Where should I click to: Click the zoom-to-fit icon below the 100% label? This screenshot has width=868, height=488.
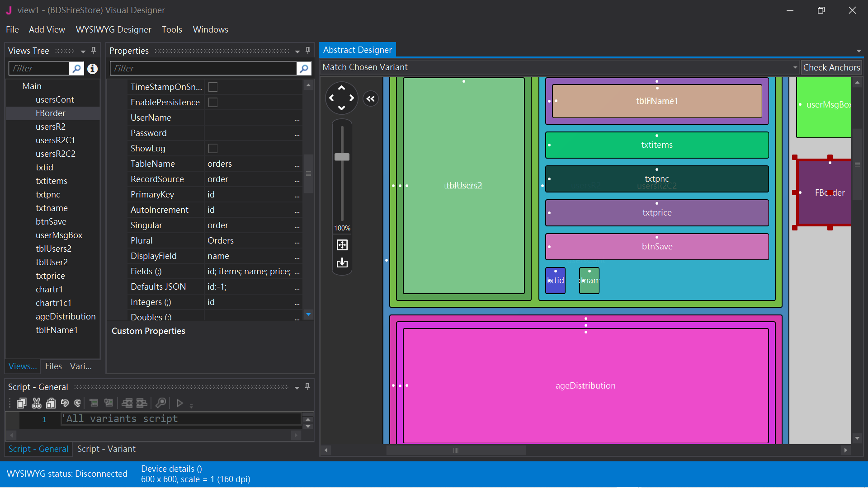coord(342,245)
